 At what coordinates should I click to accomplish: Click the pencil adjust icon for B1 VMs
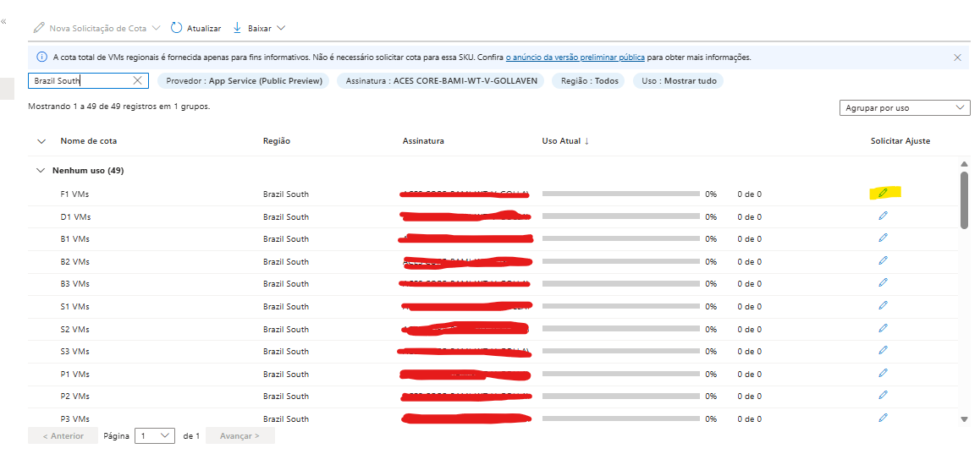point(883,238)
